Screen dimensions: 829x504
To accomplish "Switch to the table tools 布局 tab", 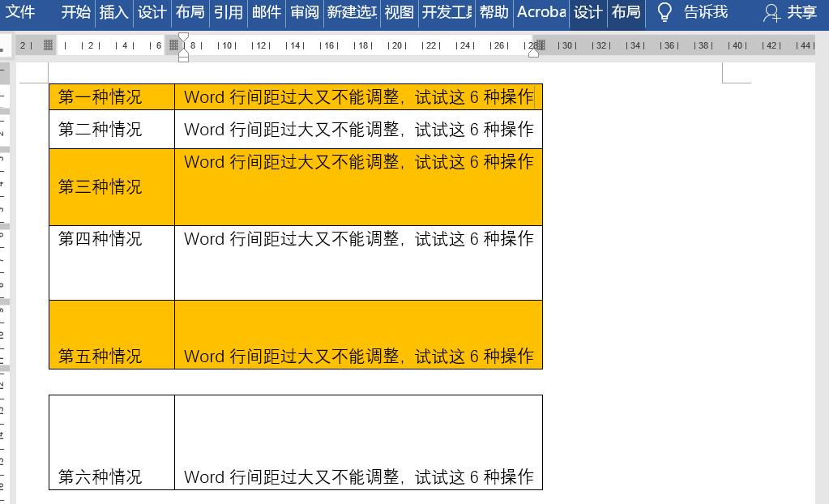I will tap(626, 13).
